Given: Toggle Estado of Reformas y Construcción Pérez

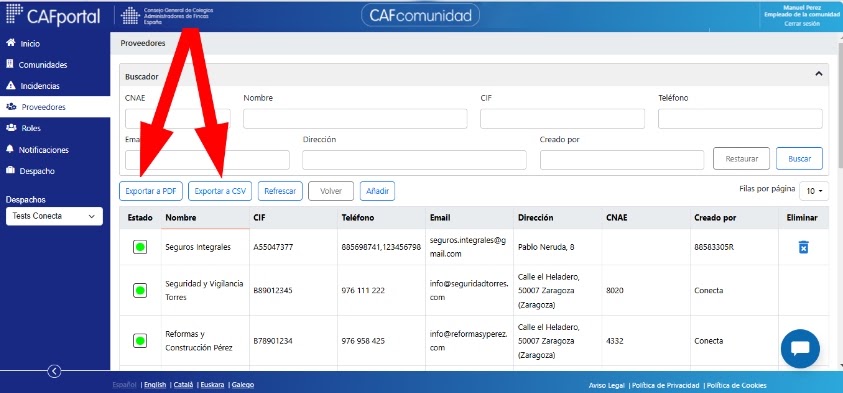Looking at the screenshot, I should [x=140, y=341].
